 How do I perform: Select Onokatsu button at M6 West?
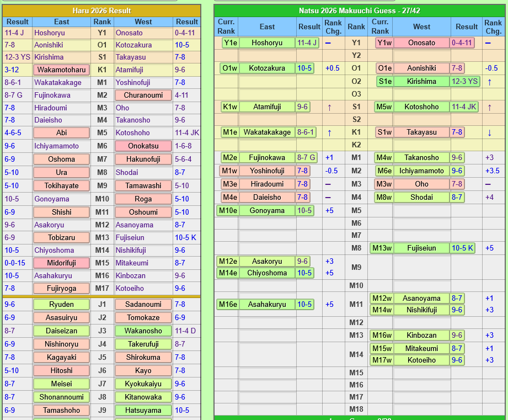coord(143,146)
